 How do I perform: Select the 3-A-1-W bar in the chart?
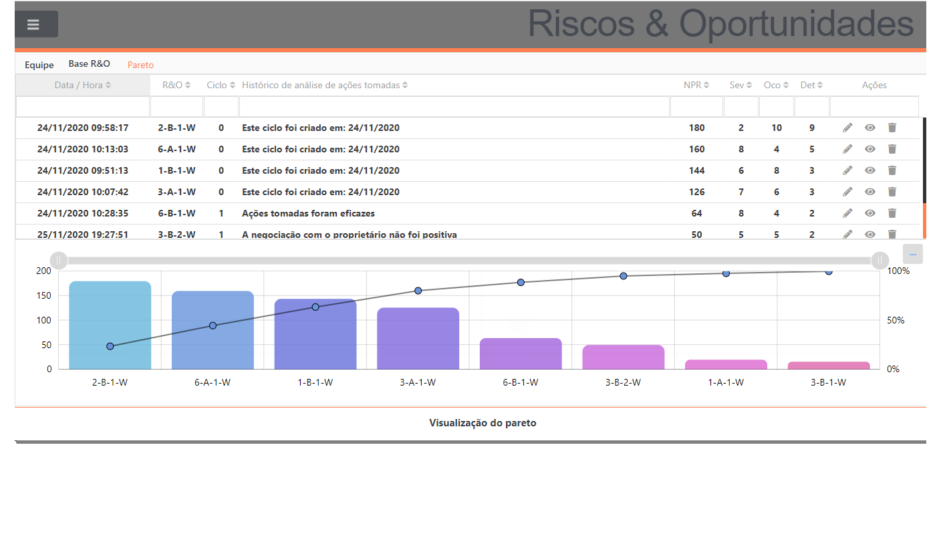tap(418, 338)
